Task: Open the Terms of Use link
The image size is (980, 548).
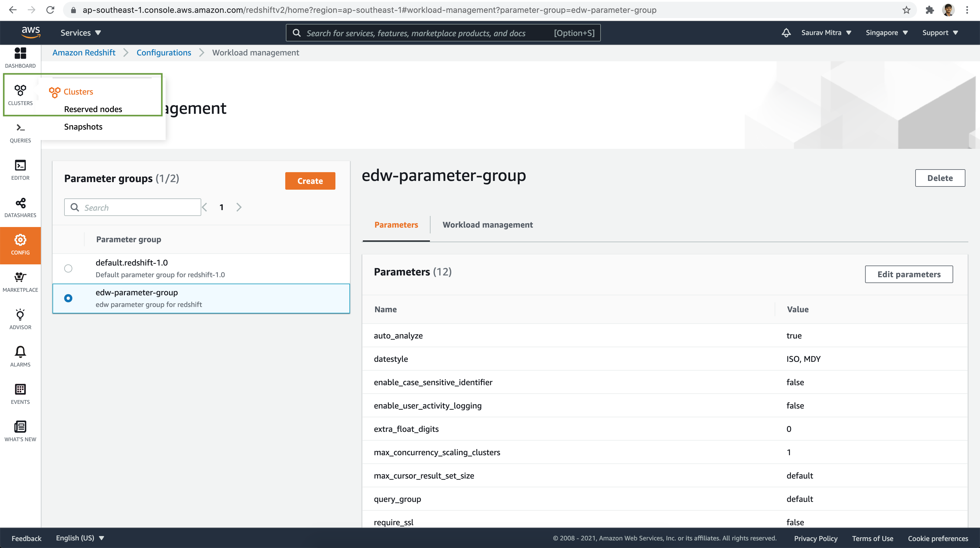Action: point(872,538)
